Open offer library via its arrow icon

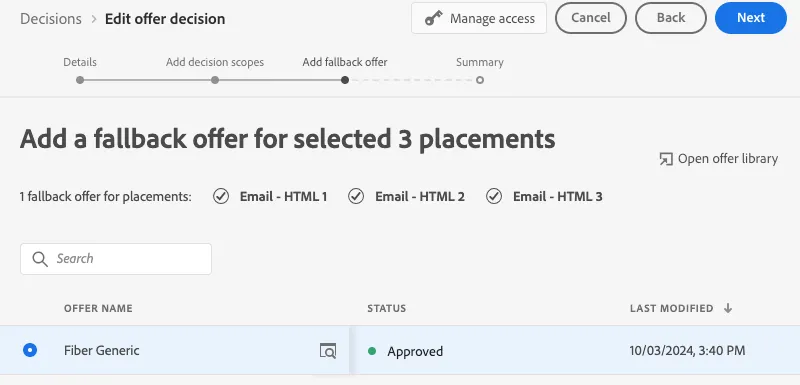coord(666,159)
